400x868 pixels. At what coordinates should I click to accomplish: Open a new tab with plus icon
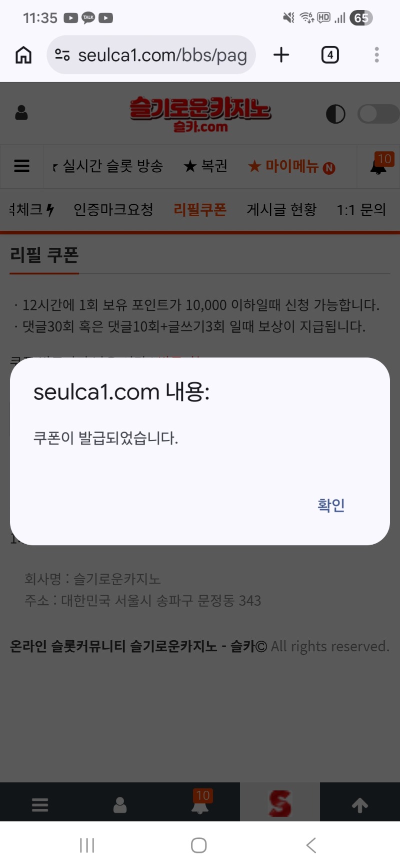pos(281,55)
